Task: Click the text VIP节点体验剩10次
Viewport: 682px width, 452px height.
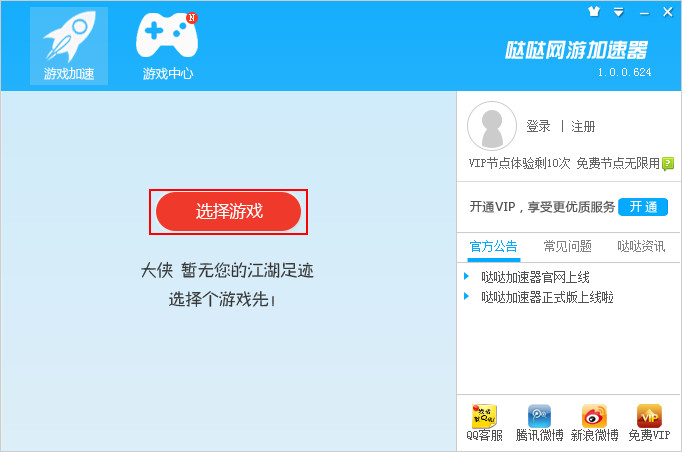Action: (519, 164)
